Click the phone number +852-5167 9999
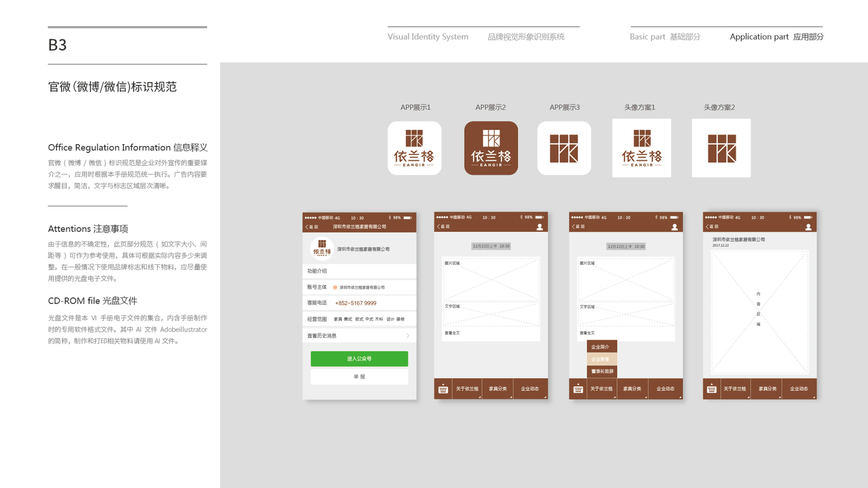 tap(356, 303)
